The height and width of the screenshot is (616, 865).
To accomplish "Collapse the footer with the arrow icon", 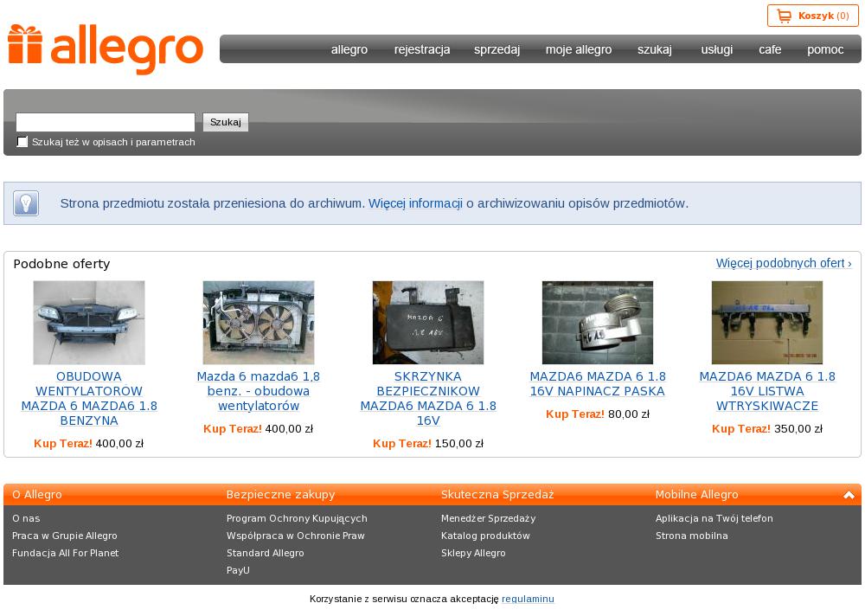I will click(x=849, y=495).
